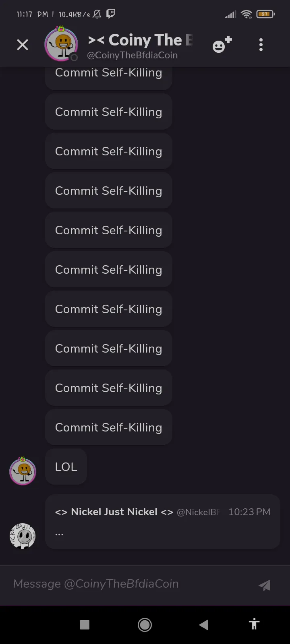Open the add reaction emoji icon
290x644 pixels.
coord(222,44)
